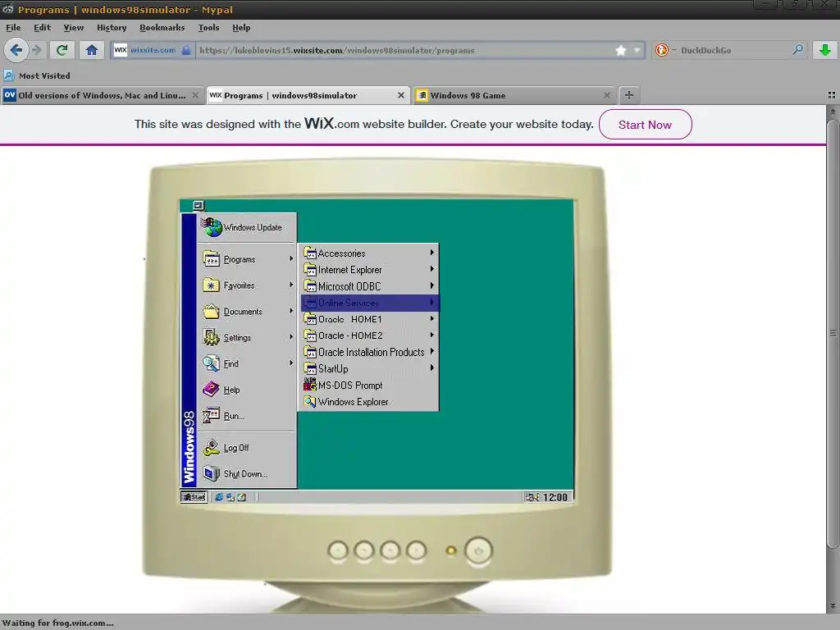Click the system tray icon beside the clock

click(532, 497)
